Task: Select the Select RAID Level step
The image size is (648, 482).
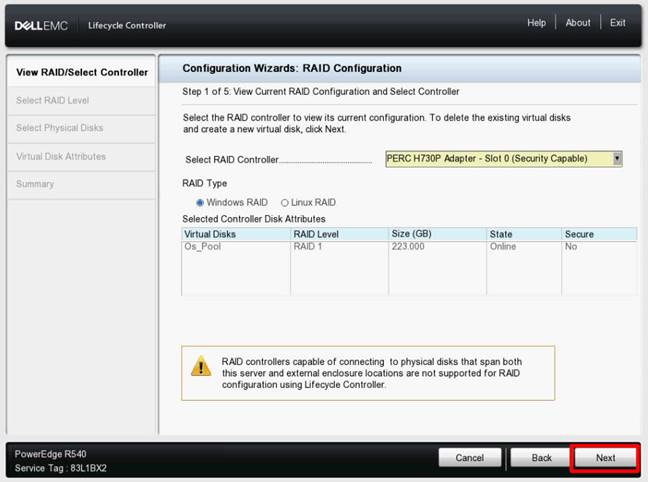Action: [81, 100]
